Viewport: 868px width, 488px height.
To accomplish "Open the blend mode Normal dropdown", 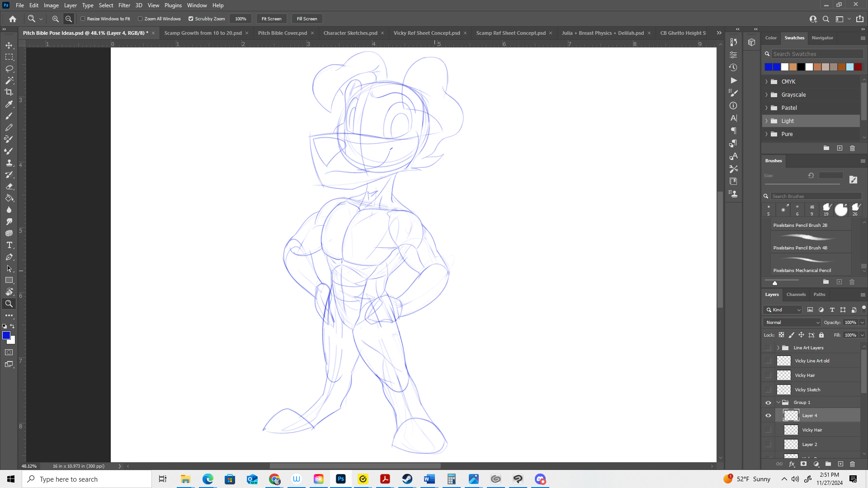I will (x=792, y=323).
